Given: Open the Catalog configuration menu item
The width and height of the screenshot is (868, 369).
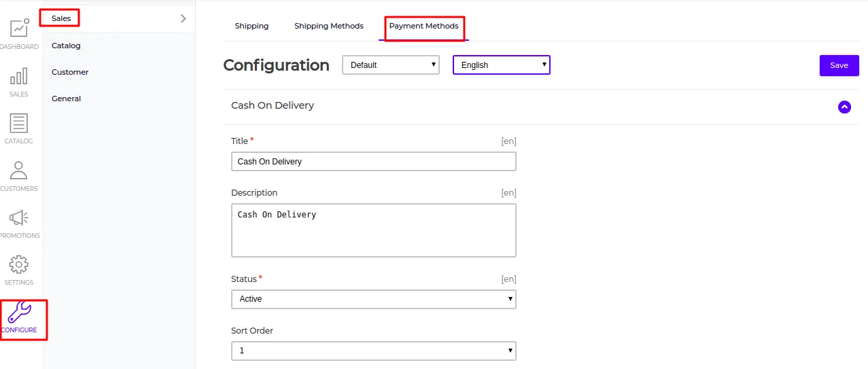Looking at the screenshot, I should (x=66, y=46).
